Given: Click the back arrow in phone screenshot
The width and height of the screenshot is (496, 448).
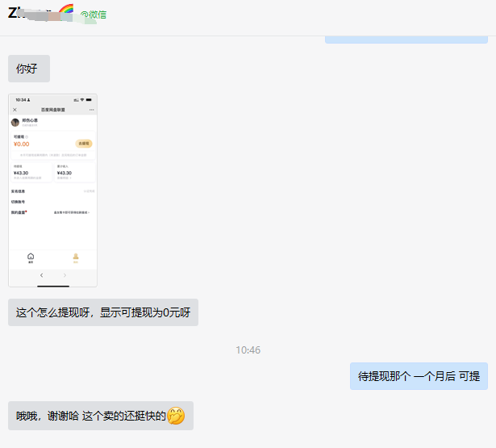Looking at the screenshot, I should [42, 276].
